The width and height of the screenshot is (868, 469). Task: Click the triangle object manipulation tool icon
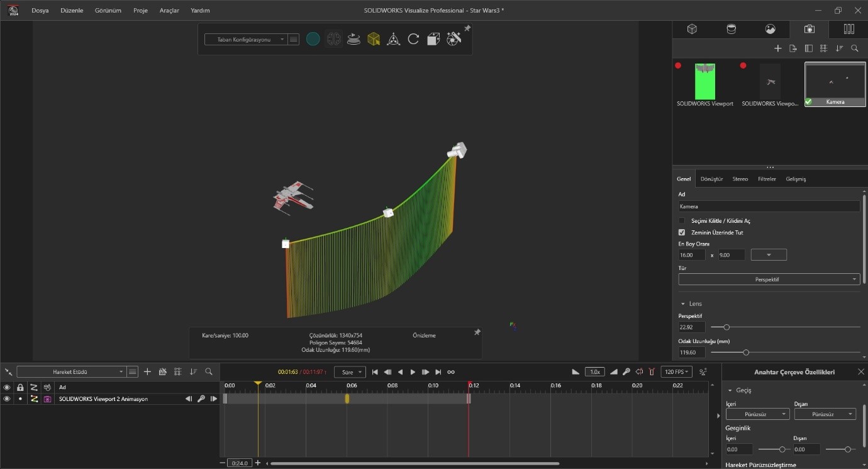(394, 39)
